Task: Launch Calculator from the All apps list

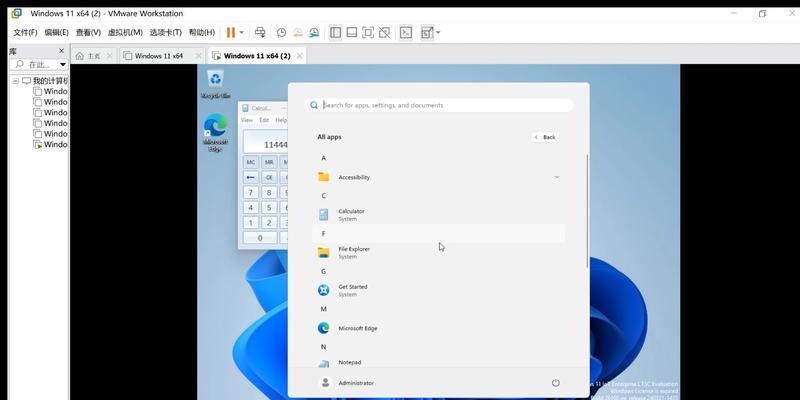Action: click(x=439, y=215)
